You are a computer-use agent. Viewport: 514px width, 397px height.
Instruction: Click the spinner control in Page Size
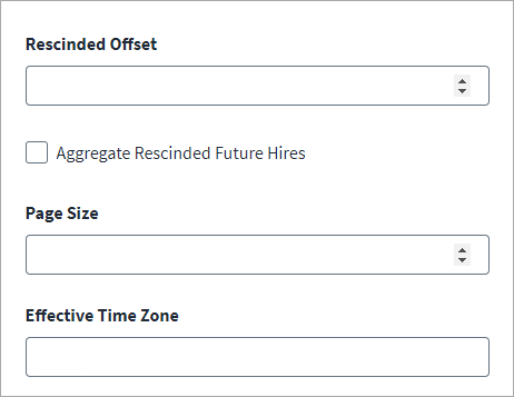point(462,255)
